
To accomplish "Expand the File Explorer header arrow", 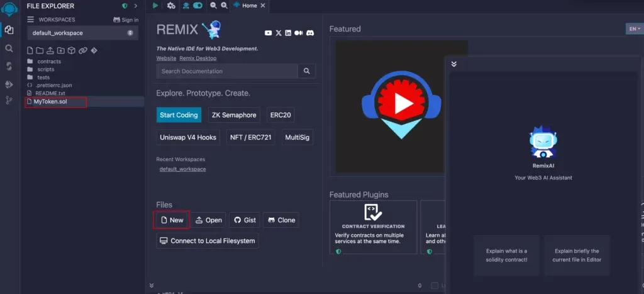I will [136, 6].
